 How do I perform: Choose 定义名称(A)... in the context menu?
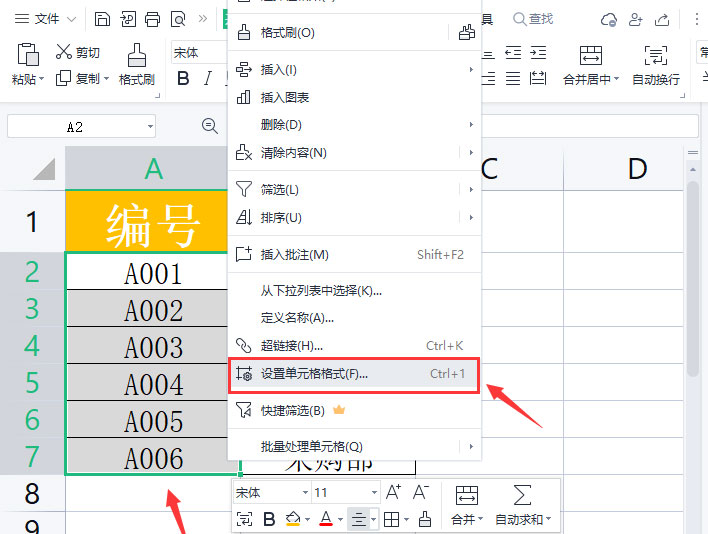[x=354, y=318]
